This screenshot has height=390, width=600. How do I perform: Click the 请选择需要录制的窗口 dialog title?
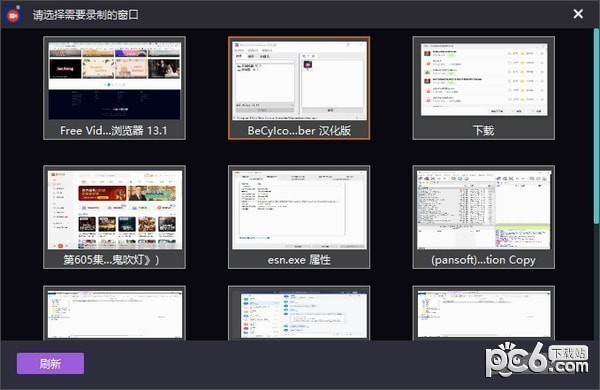pyautogui.click(x=86, y=15)
